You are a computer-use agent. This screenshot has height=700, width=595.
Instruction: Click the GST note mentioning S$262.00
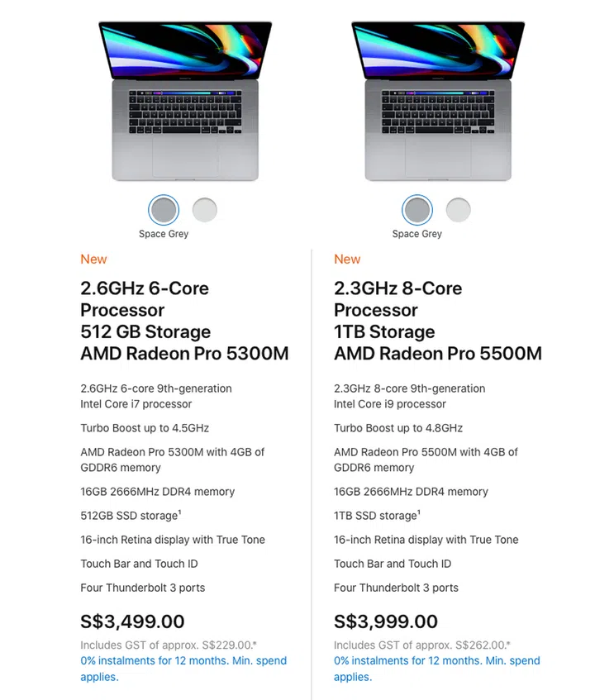click(421, 645)
